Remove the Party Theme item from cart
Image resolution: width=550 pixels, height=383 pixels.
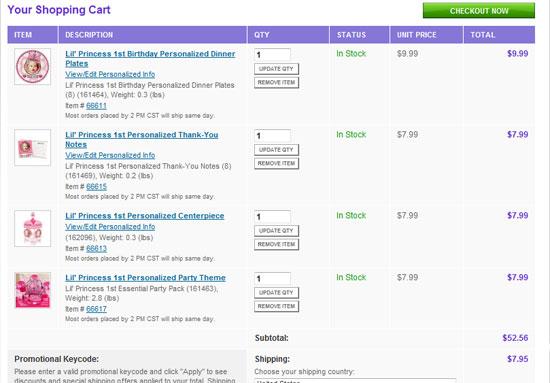276,306
